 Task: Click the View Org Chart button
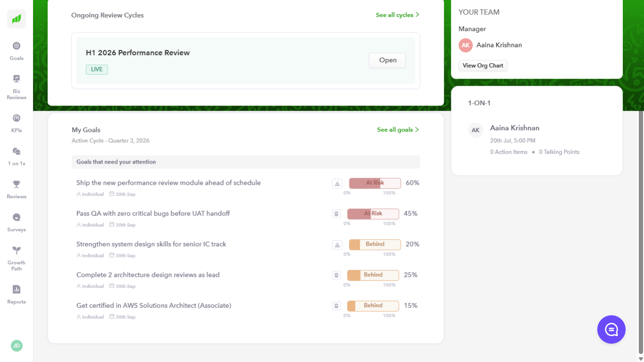click(x=483, y=66)
